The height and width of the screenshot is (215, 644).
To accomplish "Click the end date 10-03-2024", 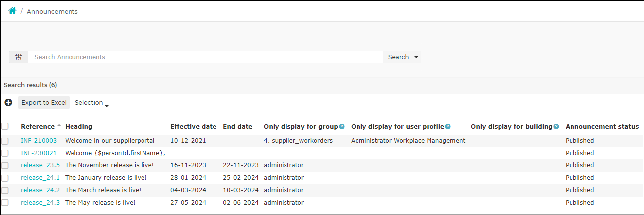I will coord(241,190).
